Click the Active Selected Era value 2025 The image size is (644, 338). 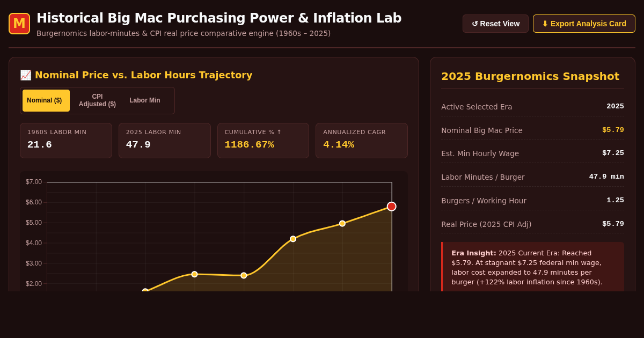coord(615,106)
